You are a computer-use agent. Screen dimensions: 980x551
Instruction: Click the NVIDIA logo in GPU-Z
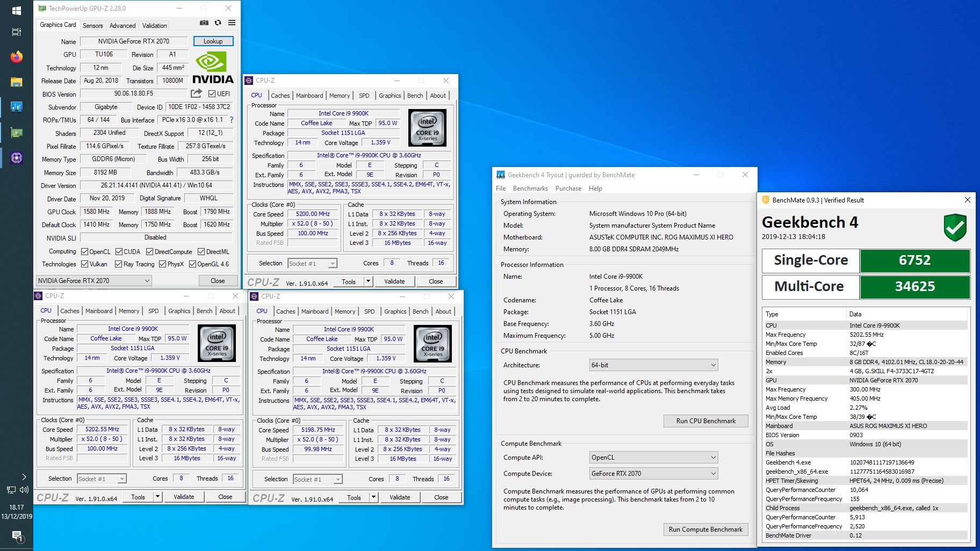coord(213,68)
